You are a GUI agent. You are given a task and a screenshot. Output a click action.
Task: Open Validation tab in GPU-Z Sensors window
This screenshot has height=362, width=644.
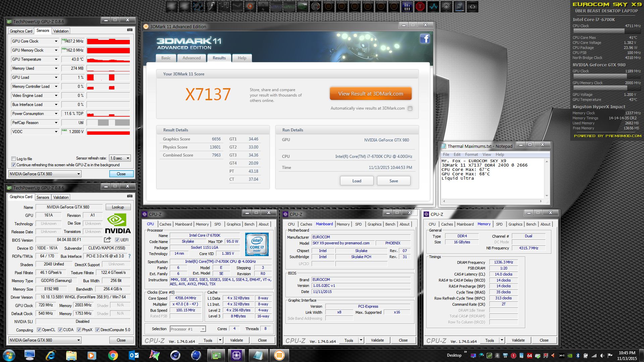coord(61,31)
